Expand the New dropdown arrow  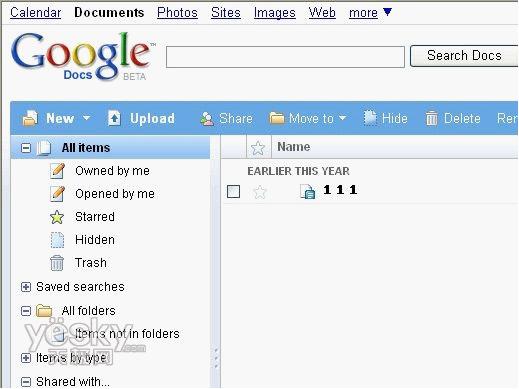tap(86, 118)
